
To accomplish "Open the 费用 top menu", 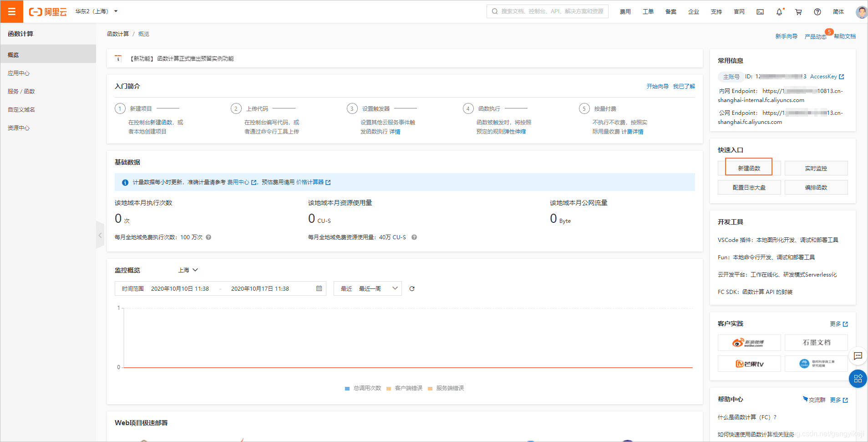I will 625,12.
